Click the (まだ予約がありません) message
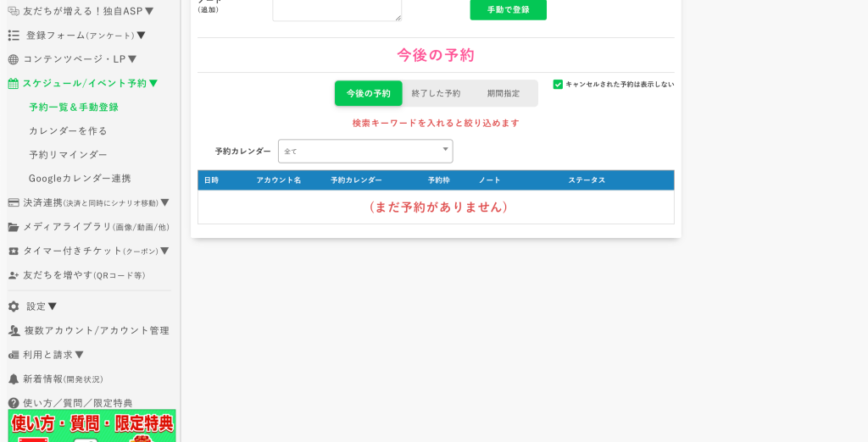This screenshot has width=868, height=442. [437, 207]
